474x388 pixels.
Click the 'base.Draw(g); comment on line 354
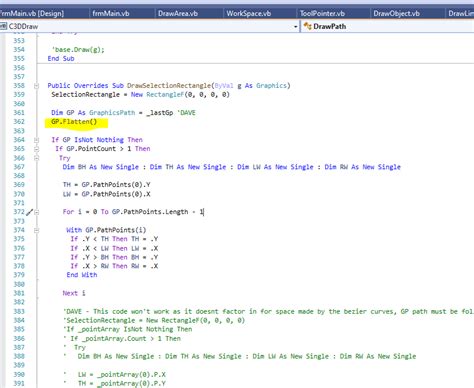pyautogui.click(x=78, y=50)
